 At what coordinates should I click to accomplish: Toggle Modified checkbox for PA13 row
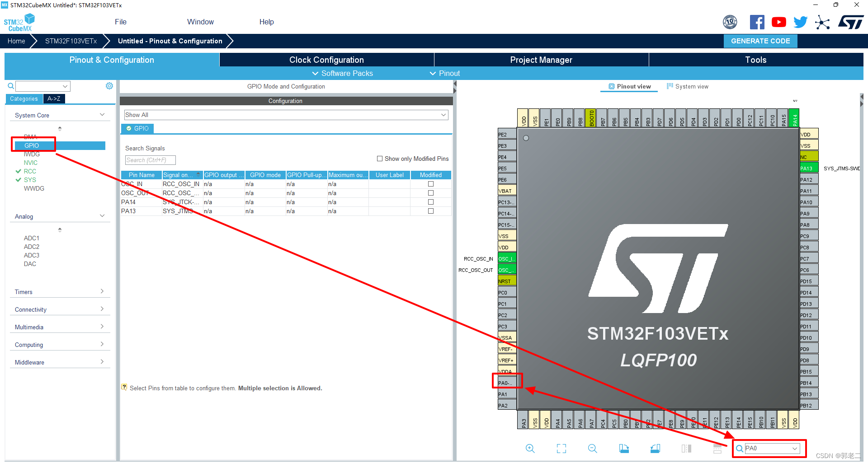tap(431, 211)
